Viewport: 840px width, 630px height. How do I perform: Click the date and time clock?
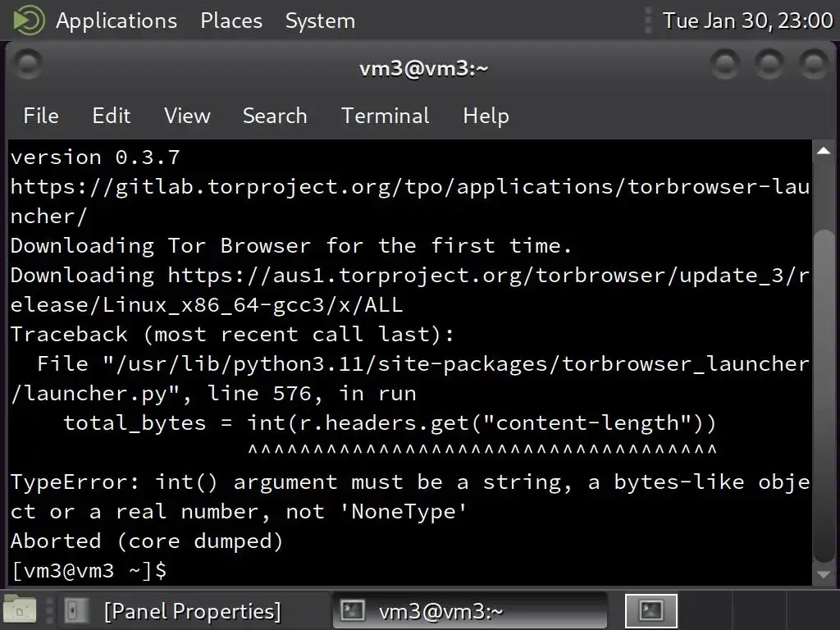pos(747,21)
